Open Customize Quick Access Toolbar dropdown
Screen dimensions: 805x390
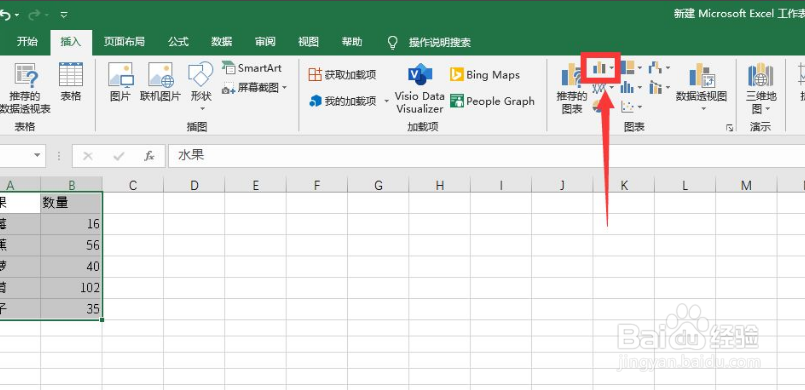pyautogui.click(x=64, y=15)
